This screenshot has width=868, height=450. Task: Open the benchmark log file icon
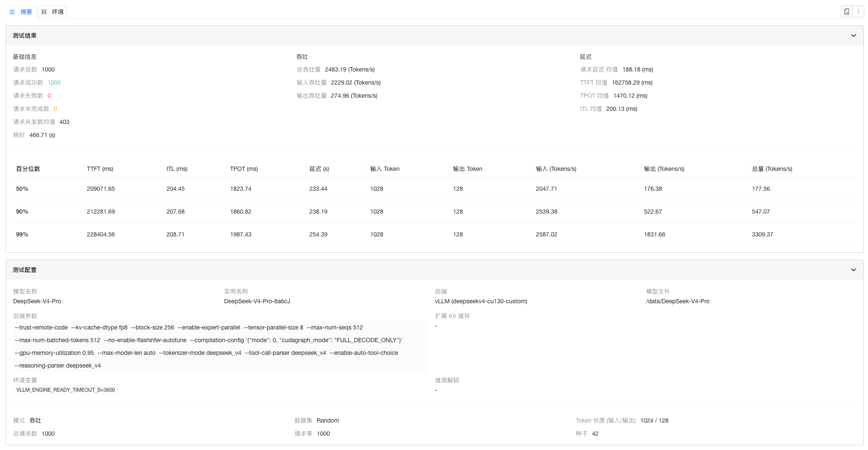(x=847, y=12)
